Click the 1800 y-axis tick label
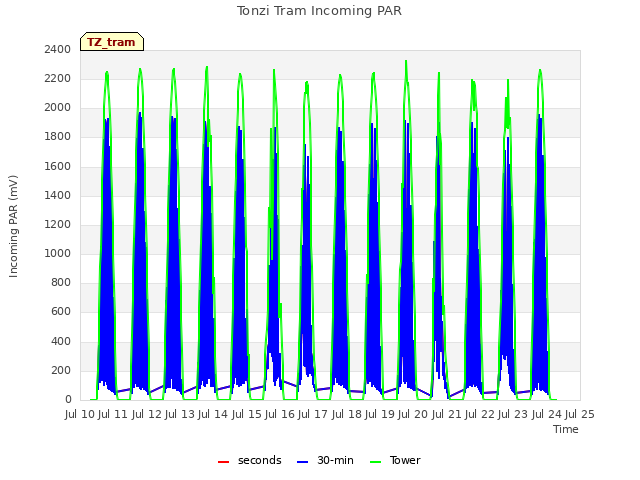 [58, 137]
